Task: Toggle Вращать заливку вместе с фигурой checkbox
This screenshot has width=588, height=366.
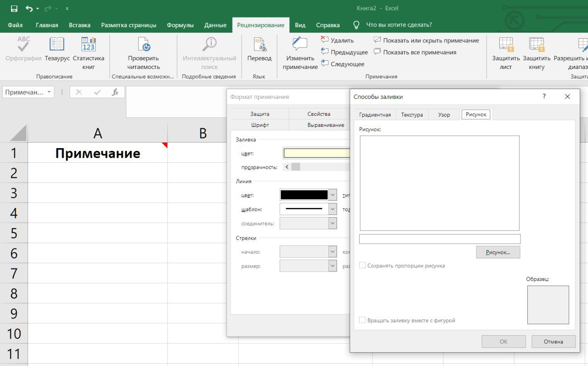Action: pyautogui.click(x=362, y=320)
